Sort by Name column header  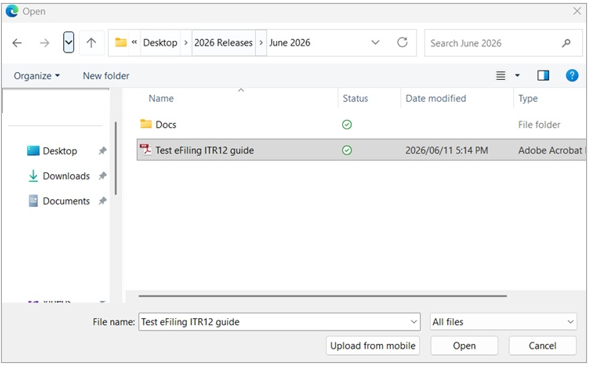[x=161, y=99]
